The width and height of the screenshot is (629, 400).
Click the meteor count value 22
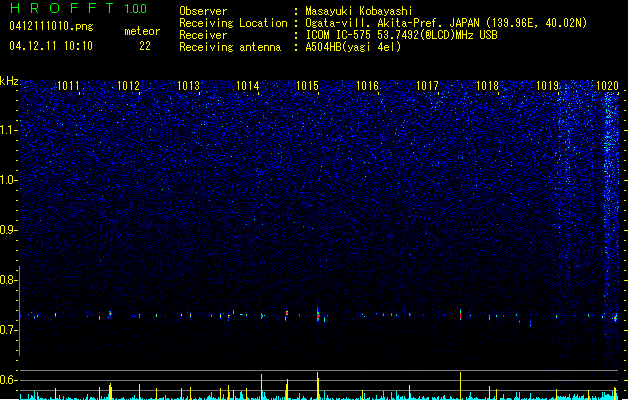tap(145, 46)
